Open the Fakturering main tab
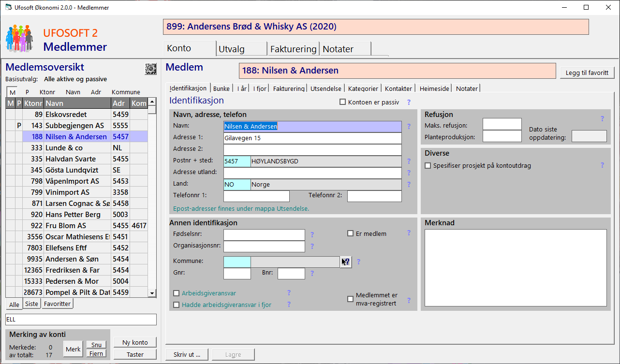 [294, 49]
